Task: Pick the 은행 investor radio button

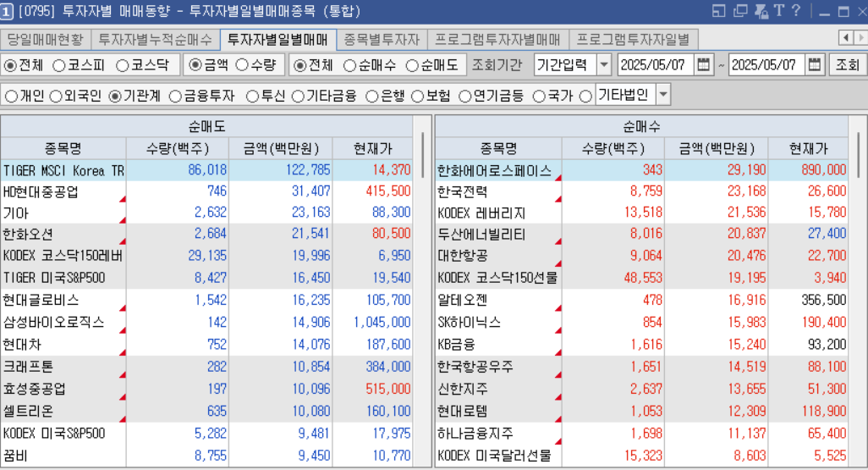Action: coord(372,97)
